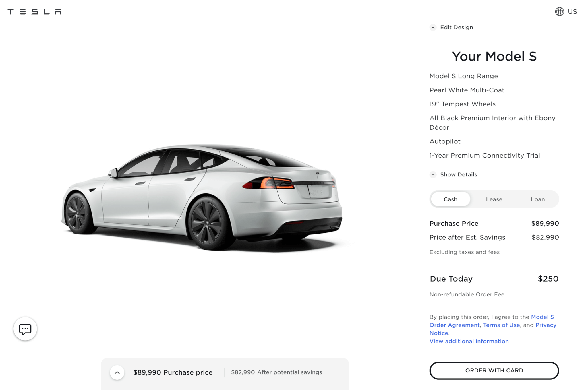This screenshot has width=588, height=390.
Task: Click the $82,990 After potential savings text
Action: pos(276,372)
